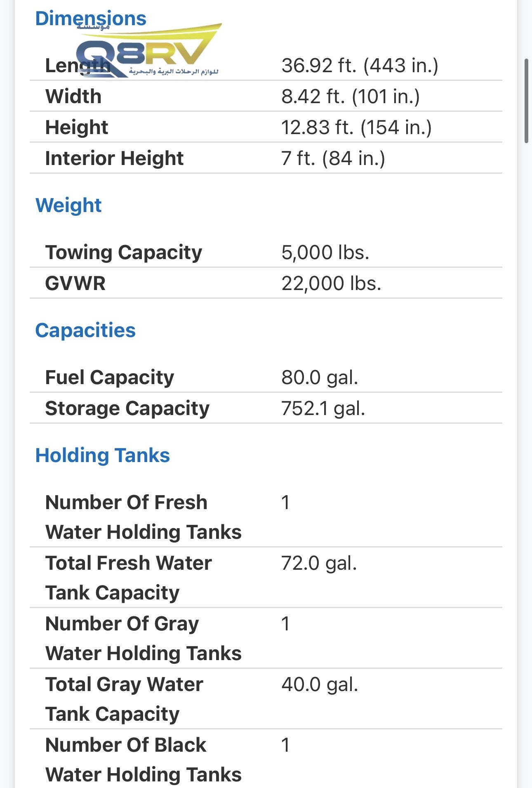Image resolution: width=532 pixels, height=788 pixels.
Task: Select the Weight section heading
Action: [x=68, y=205]
